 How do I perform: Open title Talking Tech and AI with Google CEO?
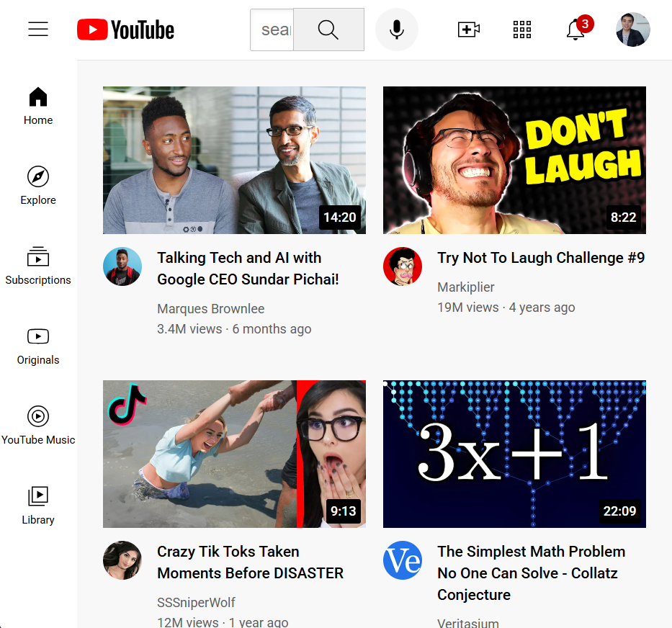(248, 269)
